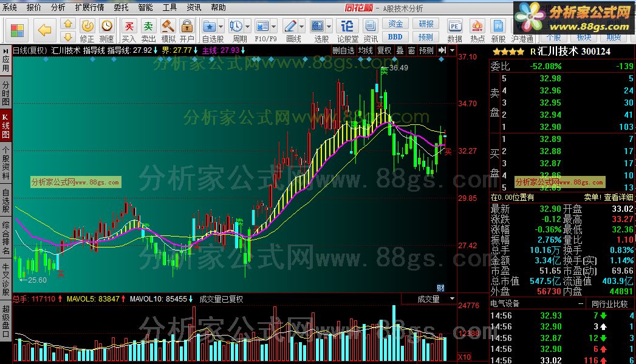
Task: Open the 委托 menu
Action: pos(121,7)
